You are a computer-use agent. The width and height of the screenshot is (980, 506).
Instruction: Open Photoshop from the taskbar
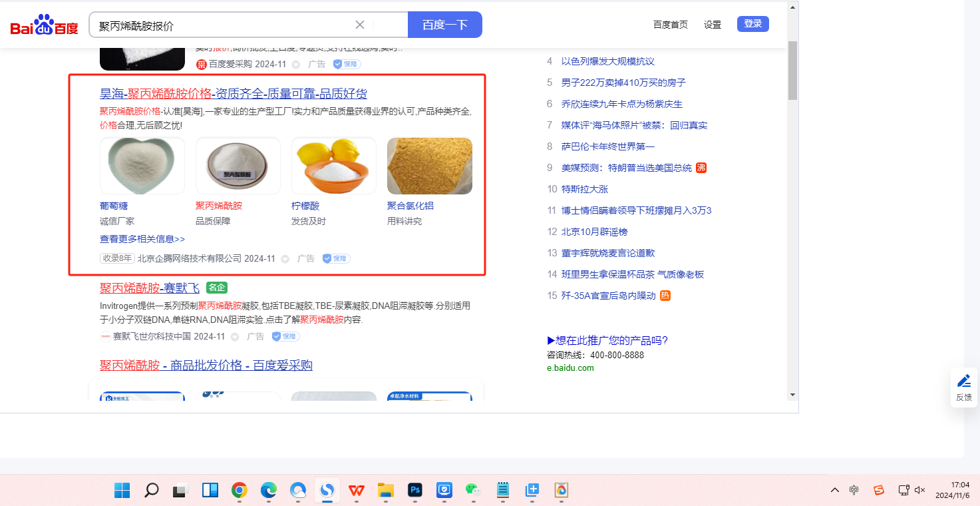[415, 491]
